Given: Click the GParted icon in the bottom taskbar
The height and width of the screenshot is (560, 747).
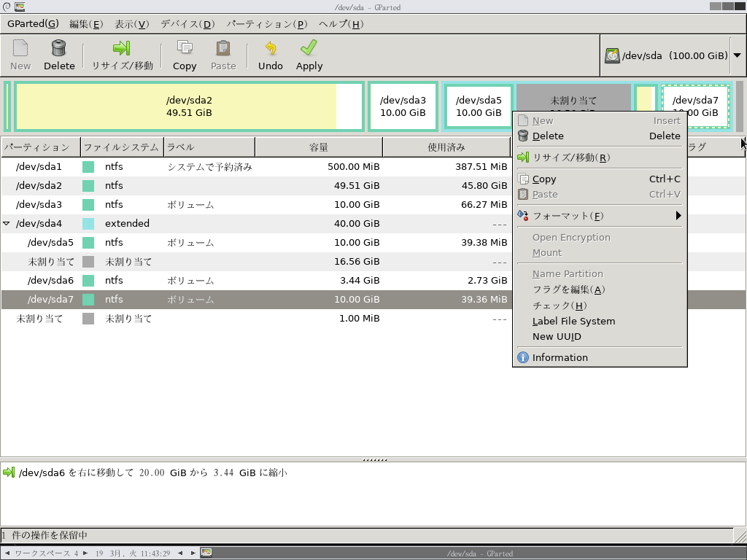Looking at the screenshot, I should click(x=206, y=553).
